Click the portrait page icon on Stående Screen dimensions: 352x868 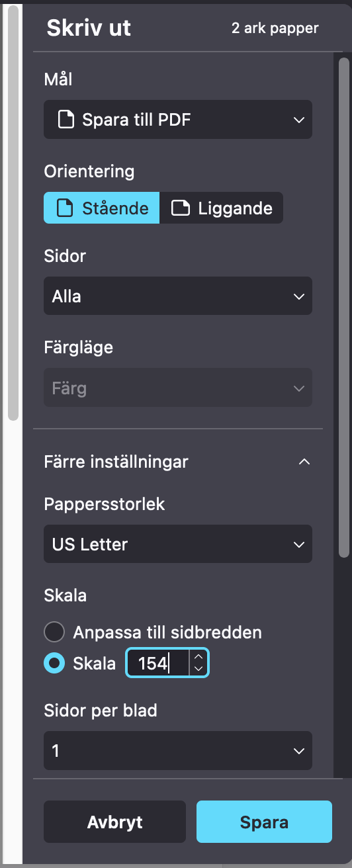(65, 208)
